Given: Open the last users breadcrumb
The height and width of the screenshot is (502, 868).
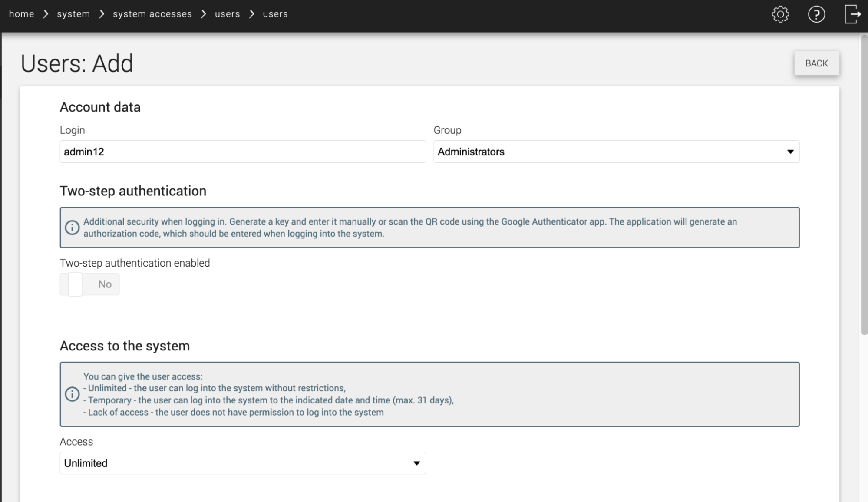Looking at the screenshot, I should point(275,14).
